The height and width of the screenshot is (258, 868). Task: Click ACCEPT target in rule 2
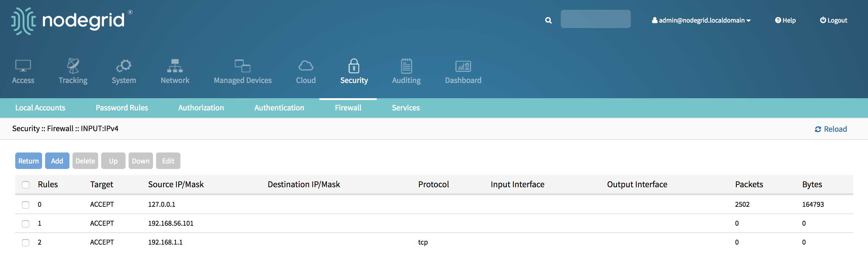tap(102, 242)
